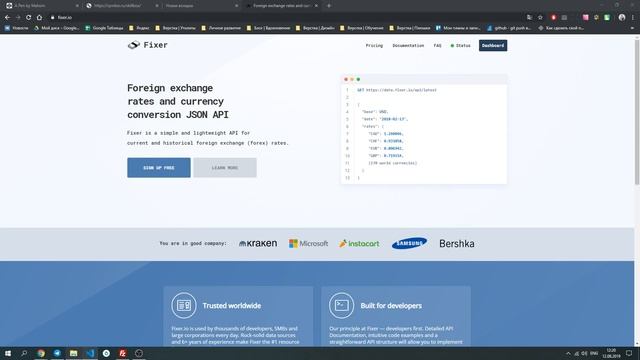The image size is (640, 360).
Task: Click the Trusted worldwide card icon
Action: point(184,305)
